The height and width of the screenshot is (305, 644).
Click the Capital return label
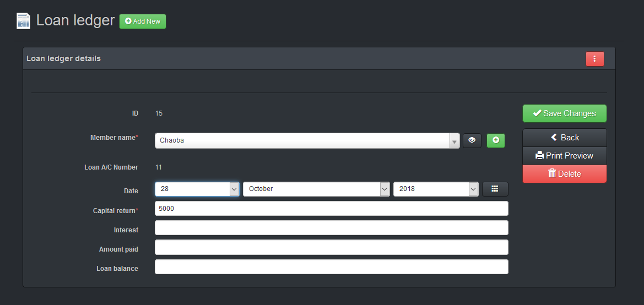116,211
